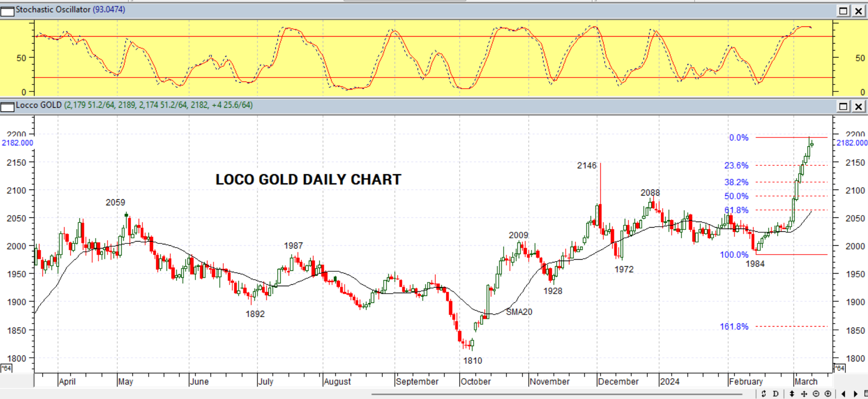Click the 2088 price annotation
This screenshot has height=399, width=868.
pyautogui.click(x=650, y=192)
